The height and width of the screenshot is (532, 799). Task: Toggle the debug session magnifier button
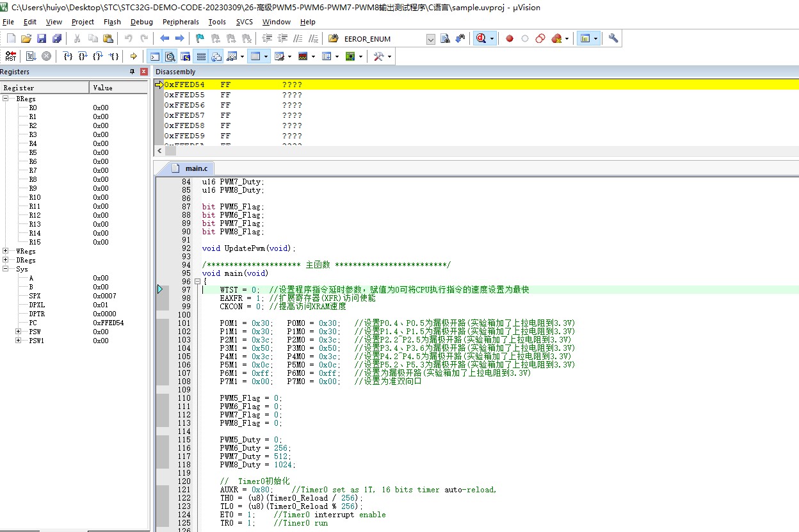(480, 38)
